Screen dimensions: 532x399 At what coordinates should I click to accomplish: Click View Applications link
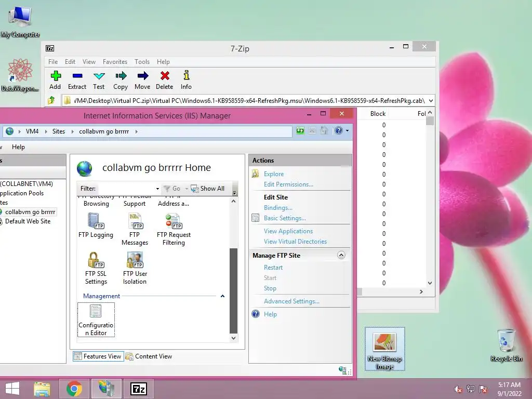coord(288,231)
